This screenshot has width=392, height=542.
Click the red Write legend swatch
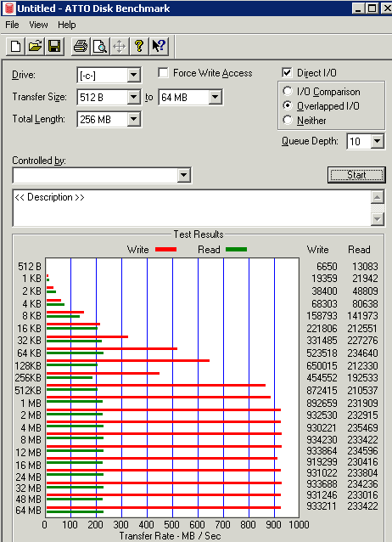[x=165, y=249]
